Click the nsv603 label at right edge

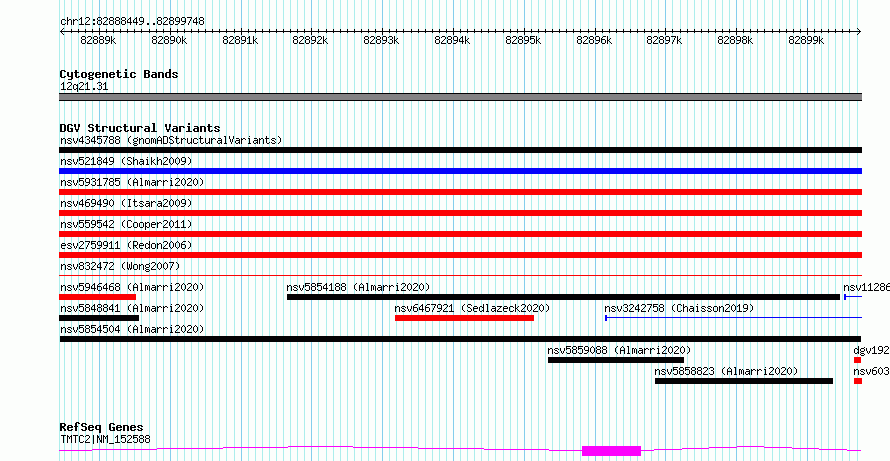872,371
